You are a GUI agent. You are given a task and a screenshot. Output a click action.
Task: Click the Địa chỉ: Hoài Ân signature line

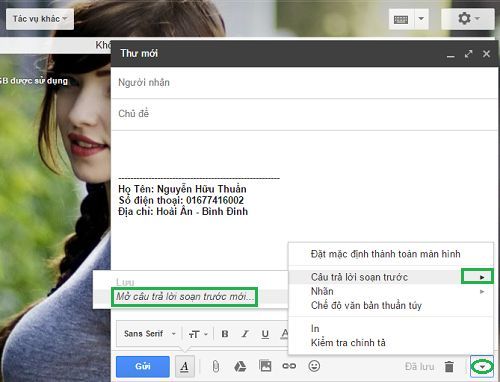point(183,212)
